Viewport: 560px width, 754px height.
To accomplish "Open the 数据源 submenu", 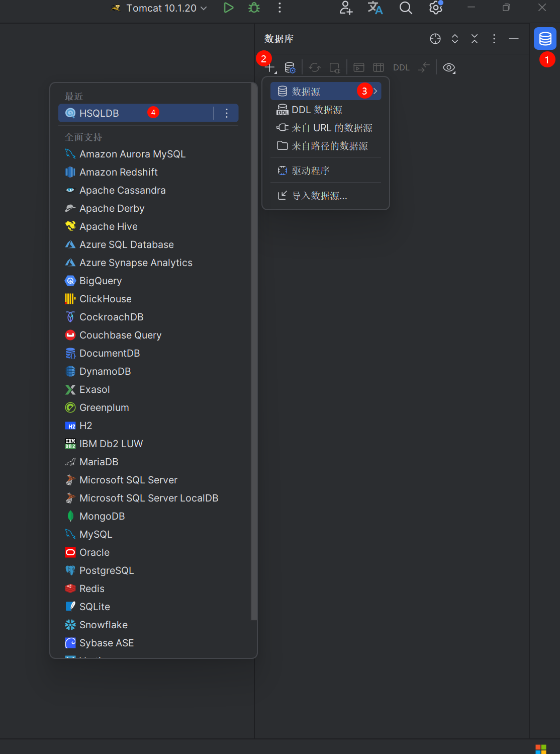I will pos(326,91).
